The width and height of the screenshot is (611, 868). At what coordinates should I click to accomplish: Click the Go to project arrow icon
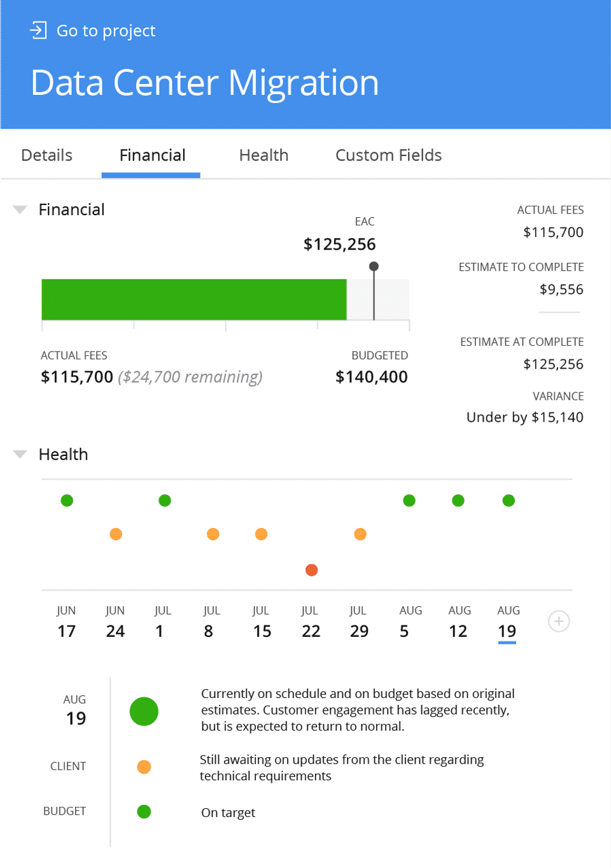38,30
